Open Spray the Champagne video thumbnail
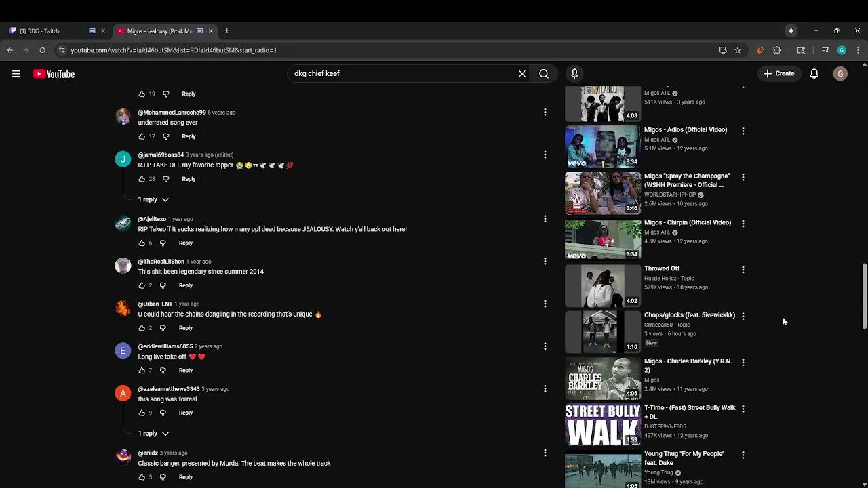 [x=603, y=193]
